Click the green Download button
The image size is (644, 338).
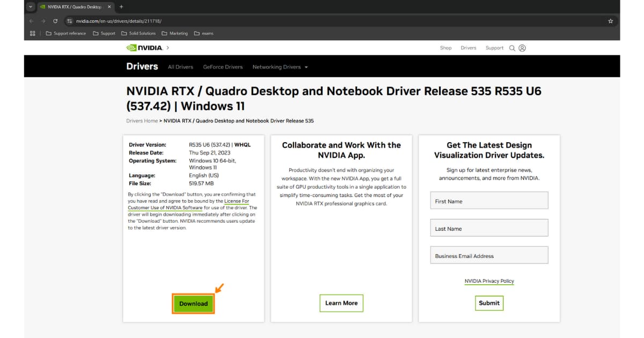pos(193,304)
